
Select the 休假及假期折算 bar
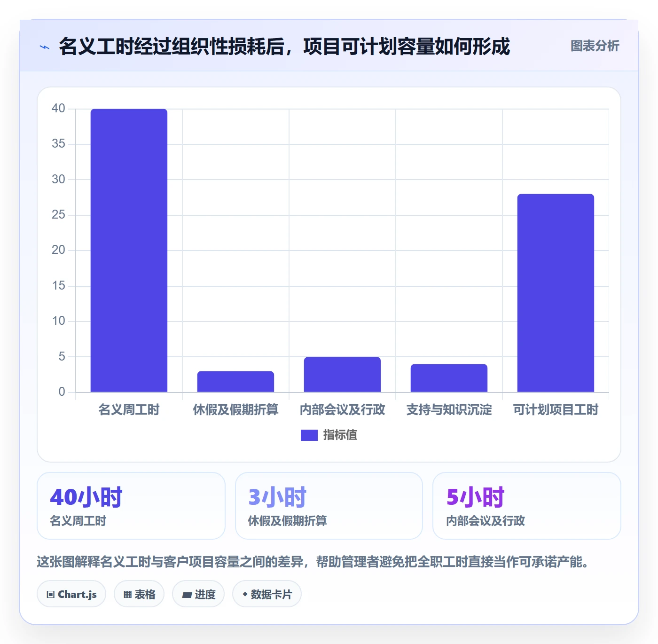point(235,382)
